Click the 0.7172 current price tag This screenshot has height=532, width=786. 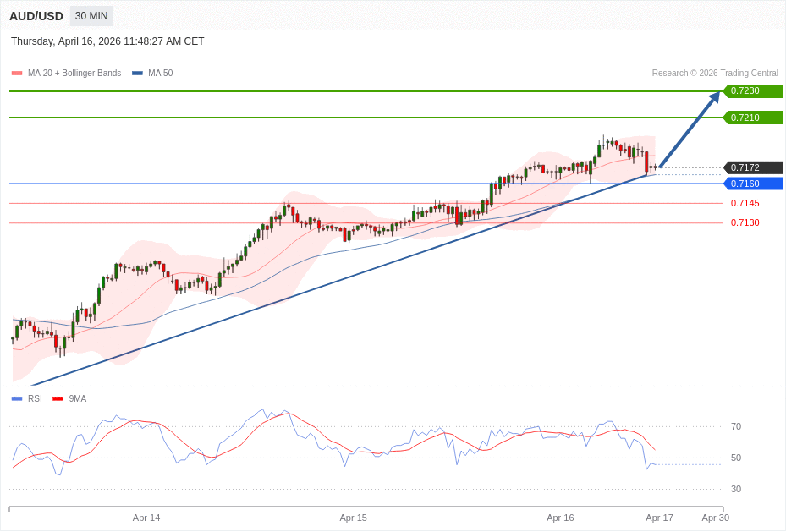(x=752, y=167)
